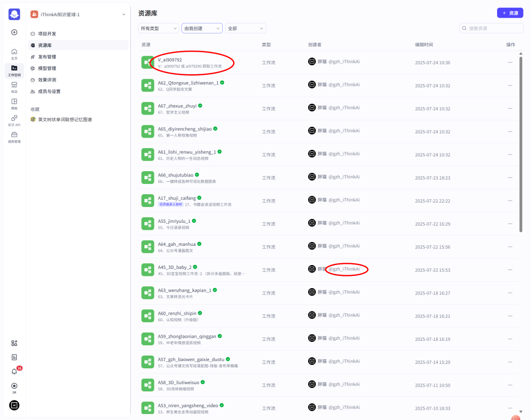Click the 1K star credits icon
Image resolution: width=531 pixels, height=420 pixels.
14,387
